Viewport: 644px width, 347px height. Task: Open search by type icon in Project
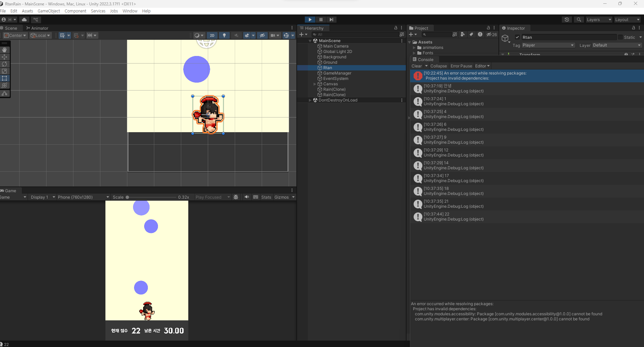click(463, 34)
